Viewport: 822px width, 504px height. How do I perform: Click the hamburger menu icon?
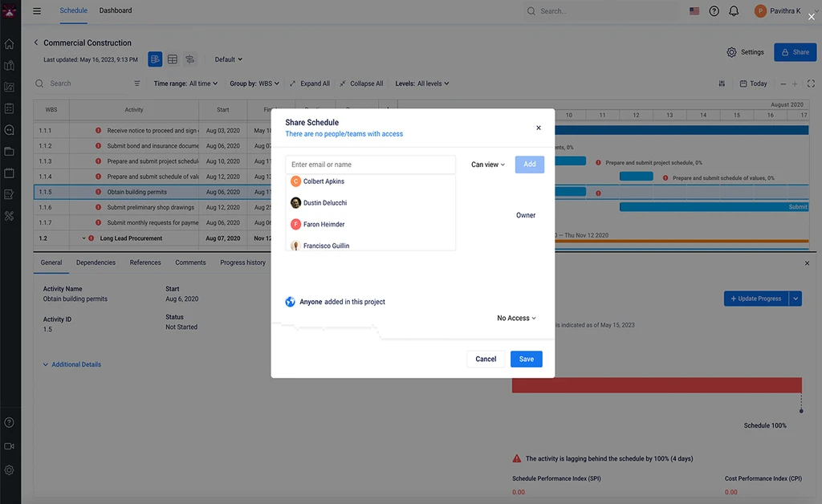[37, 11]
